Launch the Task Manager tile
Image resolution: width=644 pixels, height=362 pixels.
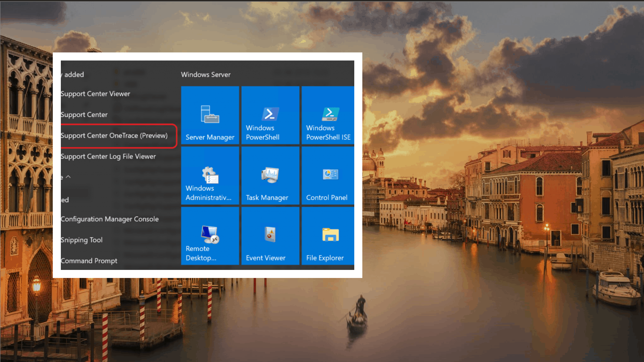270,175
